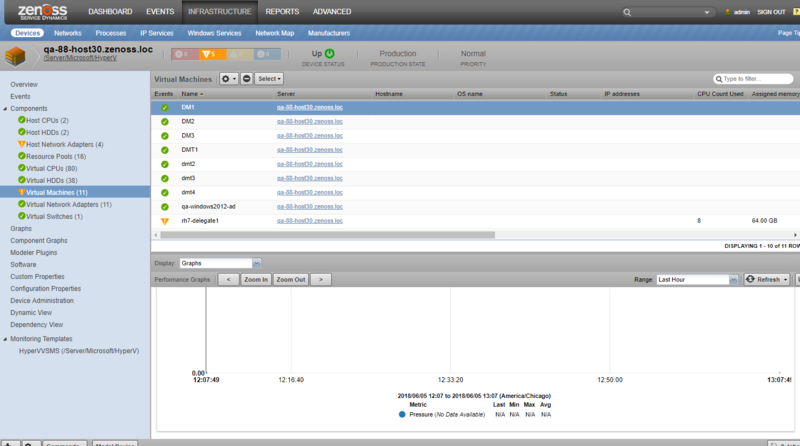Open the Range Last Hour dropdown
Viewport: 800px width, 446px height.
(x=733, y=280)
